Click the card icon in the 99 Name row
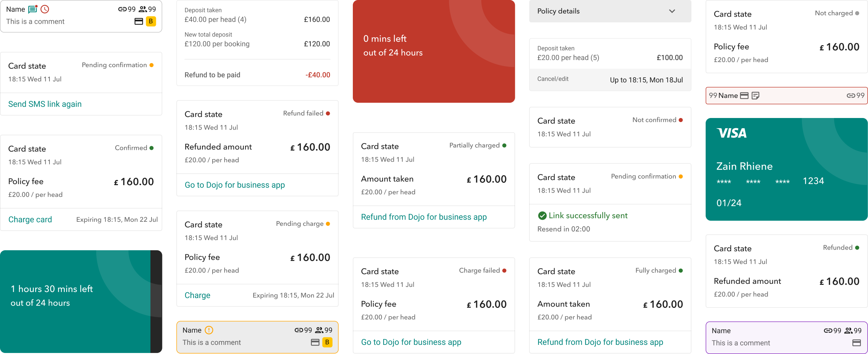 point(744,96)
